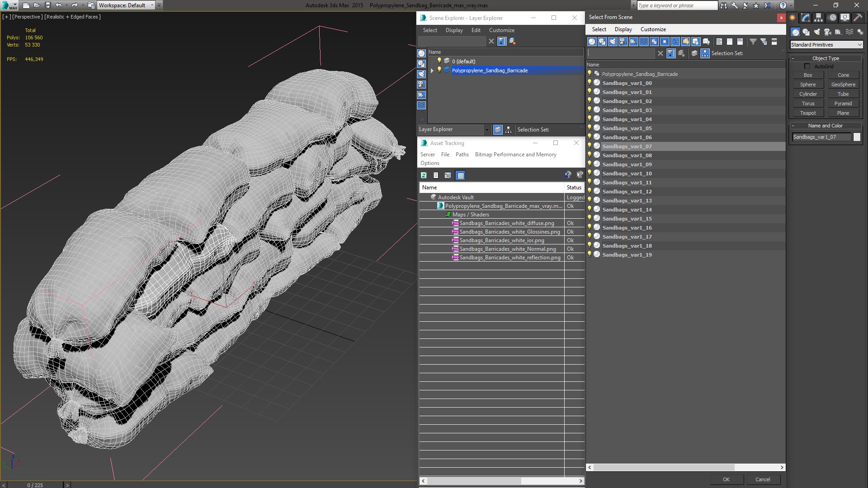Switch Asset Tracking to table view
This screenshot has width=868, height=488.
460,175
